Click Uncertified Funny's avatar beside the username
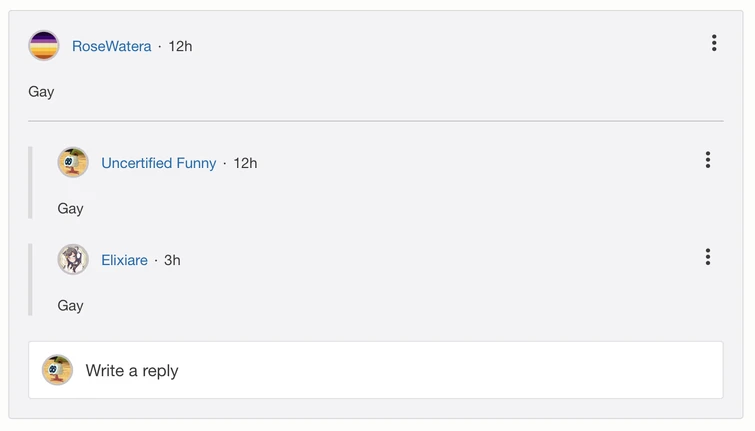Screen dimensions: 755x431 [x=73, y=162]
